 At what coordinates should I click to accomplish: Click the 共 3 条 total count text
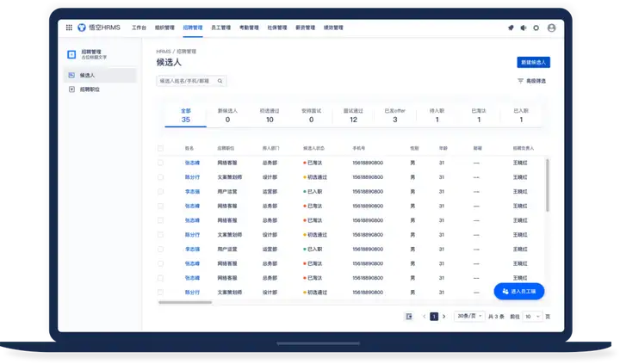coord(496,317)
